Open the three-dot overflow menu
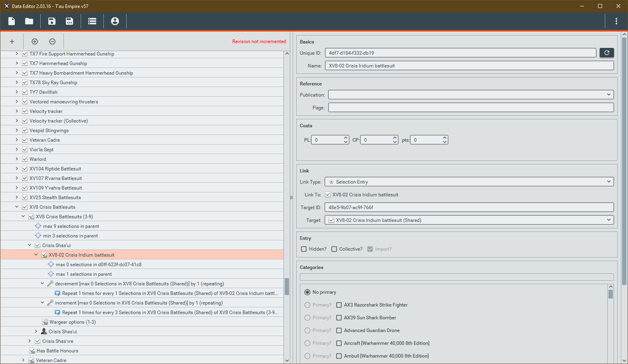 616,21
